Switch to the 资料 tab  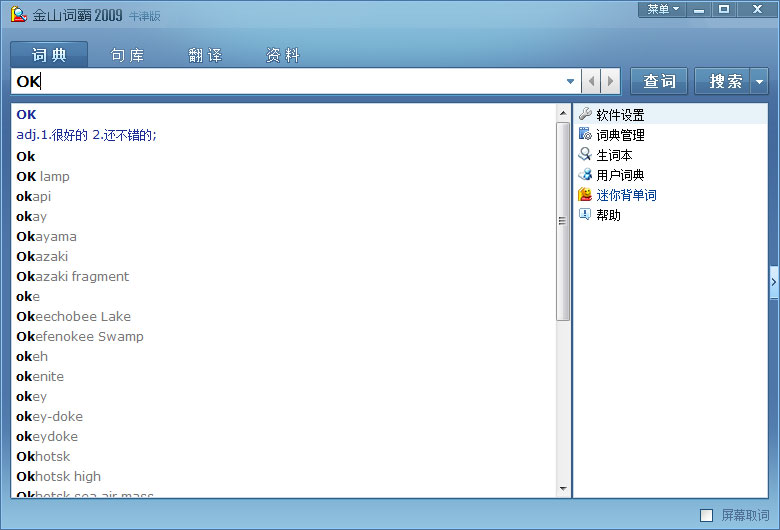[283, 55]
